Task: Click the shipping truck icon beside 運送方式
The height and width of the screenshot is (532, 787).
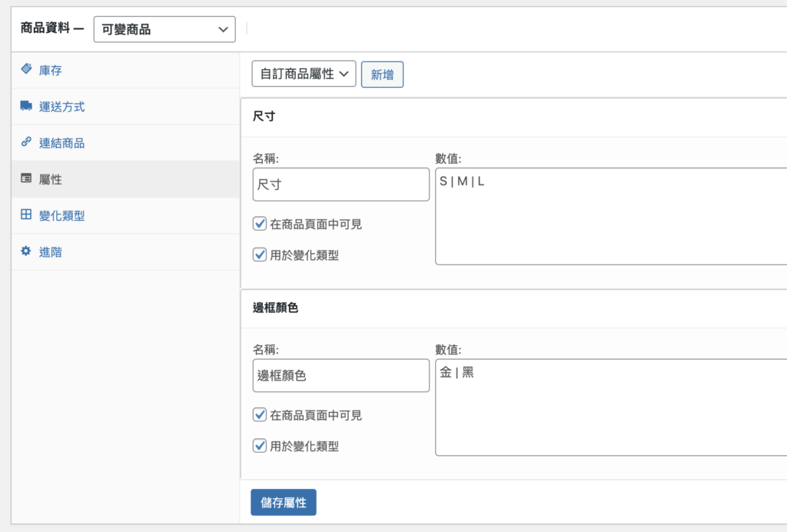Action: pyautogui.click(x=27, y=107)
